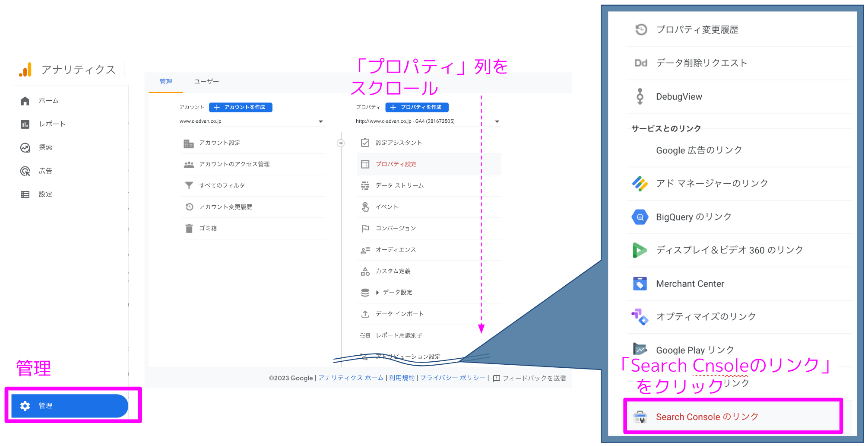Open the 探索 explore icon
868x446 pixels.
[x=25, y=147]
